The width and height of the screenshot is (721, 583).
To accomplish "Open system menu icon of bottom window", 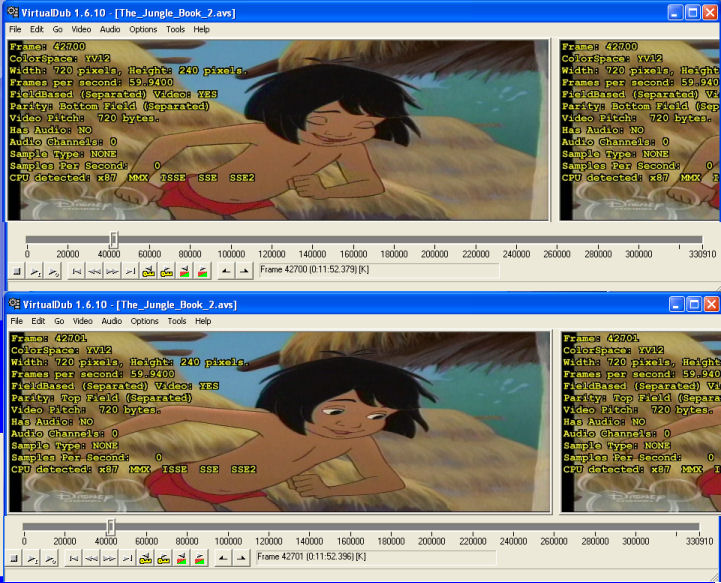I will [14, 304].
